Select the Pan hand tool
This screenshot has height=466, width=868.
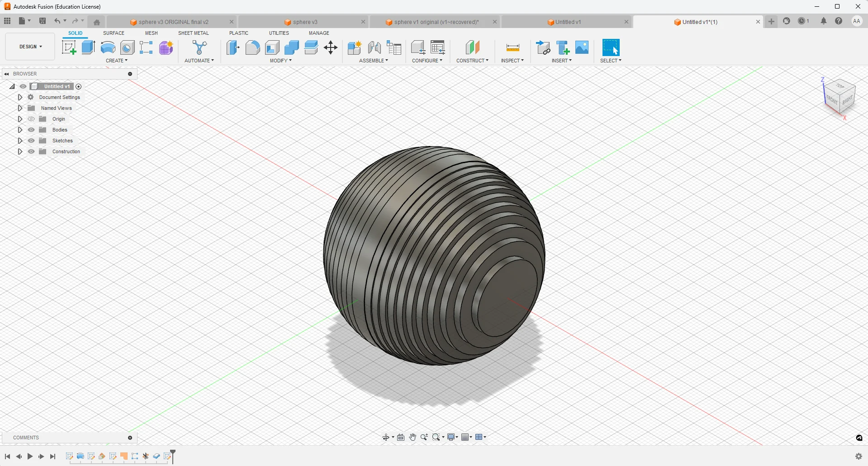coord(413,437)
